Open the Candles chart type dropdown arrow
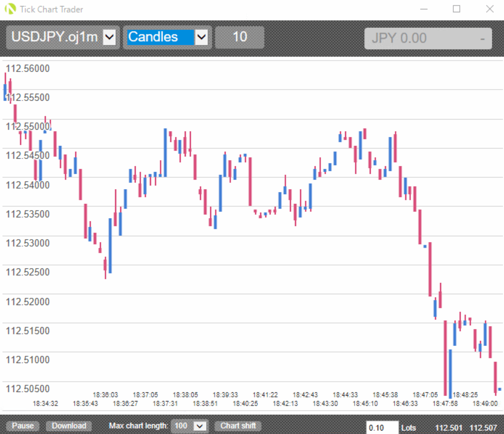This screenshot has width=504, height=434. pos(201,37)
